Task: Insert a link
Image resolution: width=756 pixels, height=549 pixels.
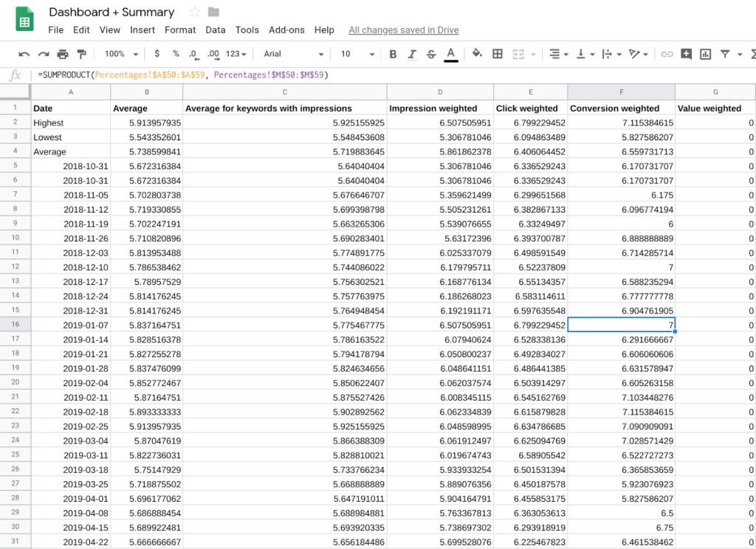Action: (x=667, y=54)
